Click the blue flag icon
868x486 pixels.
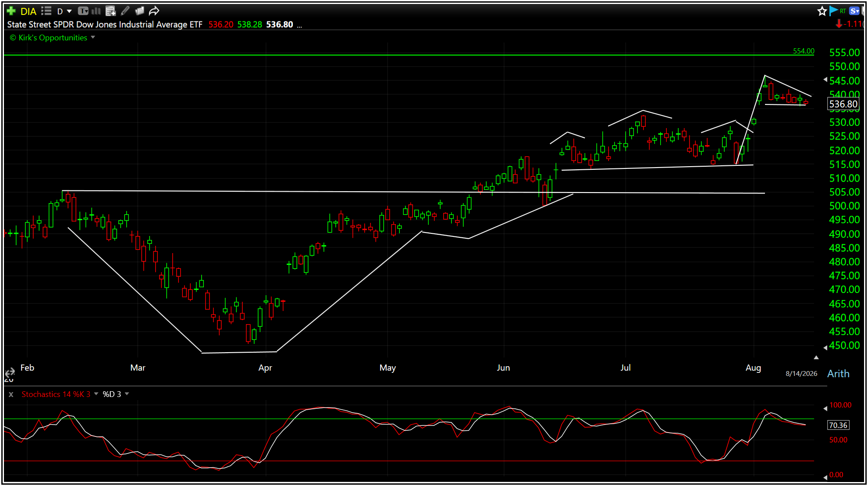833,11
